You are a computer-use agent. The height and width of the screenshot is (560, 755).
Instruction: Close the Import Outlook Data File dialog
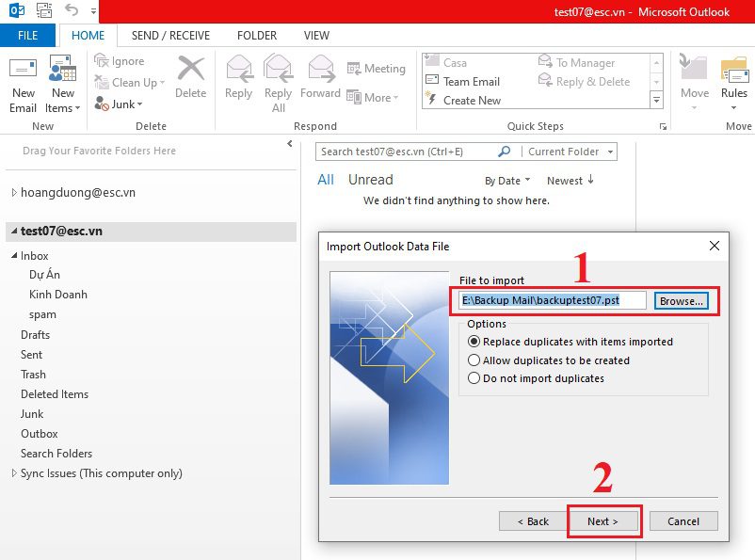click(715, 246)
